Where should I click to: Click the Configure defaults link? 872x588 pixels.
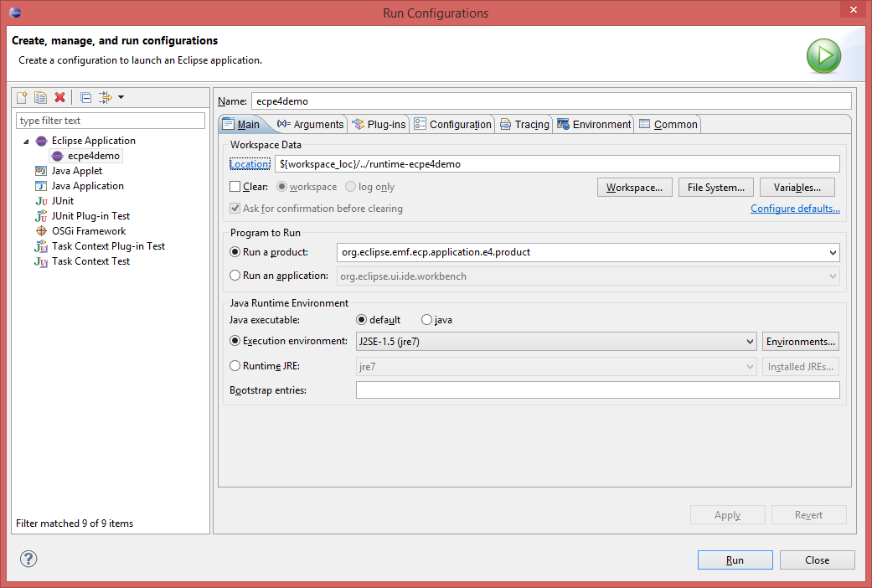[x=795, y=209]
